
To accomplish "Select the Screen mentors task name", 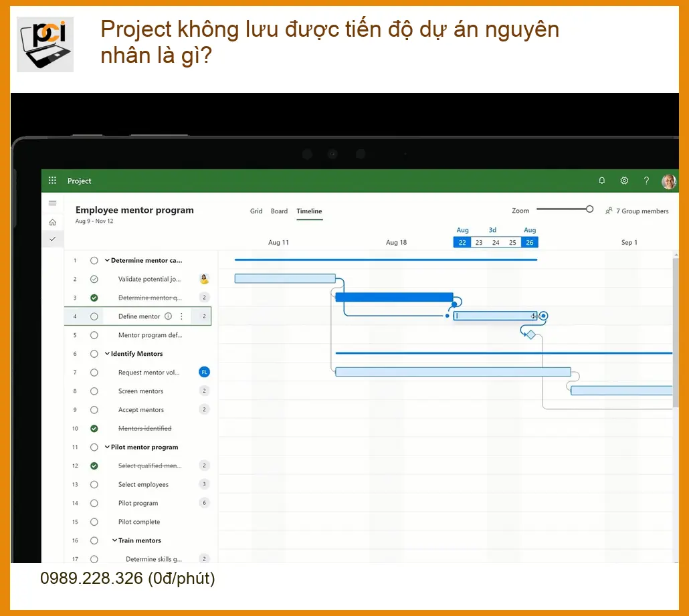I will [140, 391].
